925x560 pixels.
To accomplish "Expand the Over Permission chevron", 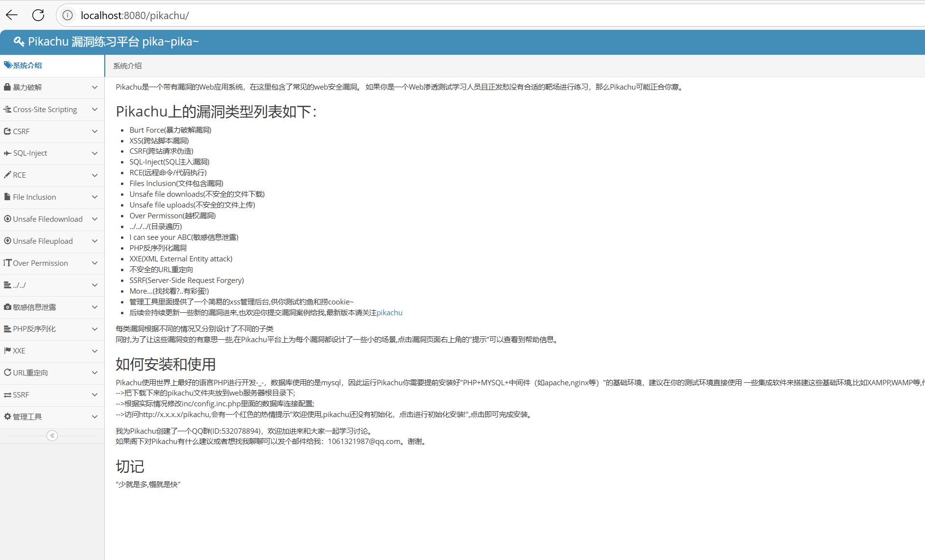I will tap(95, 263).
